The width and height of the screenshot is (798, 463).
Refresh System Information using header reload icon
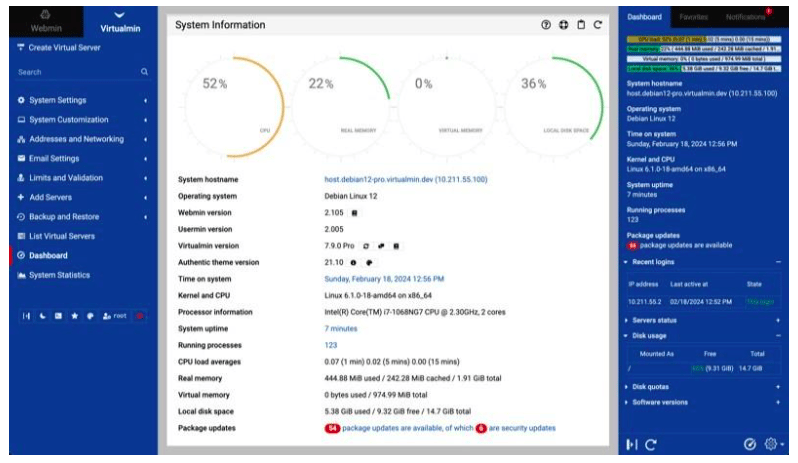click(x=598, y=24)
